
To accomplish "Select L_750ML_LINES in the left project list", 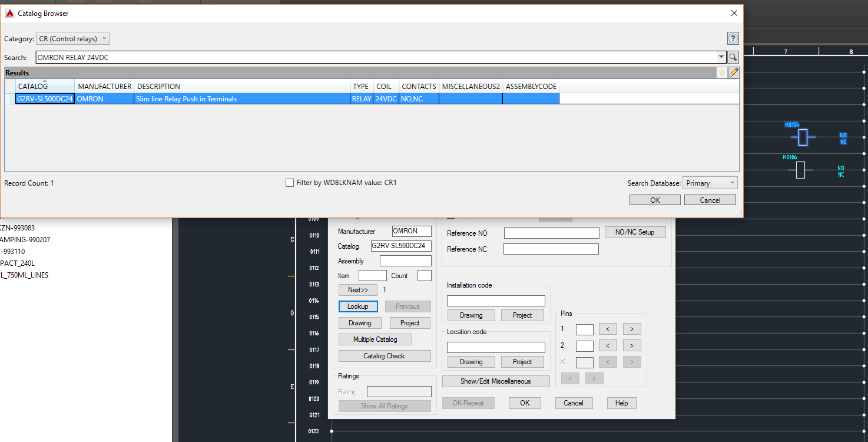I will [x=24, y=275].
